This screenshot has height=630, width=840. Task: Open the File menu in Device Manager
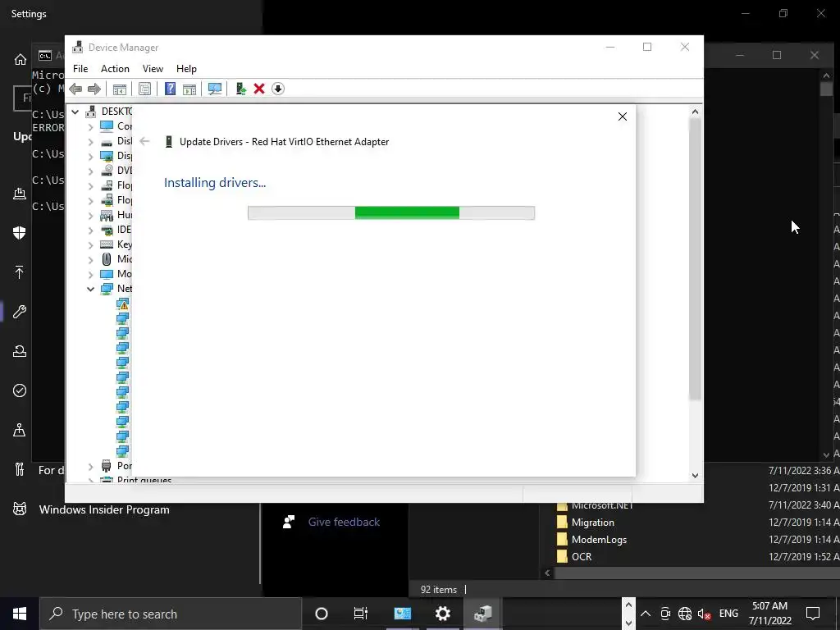[x=80, y=69]
